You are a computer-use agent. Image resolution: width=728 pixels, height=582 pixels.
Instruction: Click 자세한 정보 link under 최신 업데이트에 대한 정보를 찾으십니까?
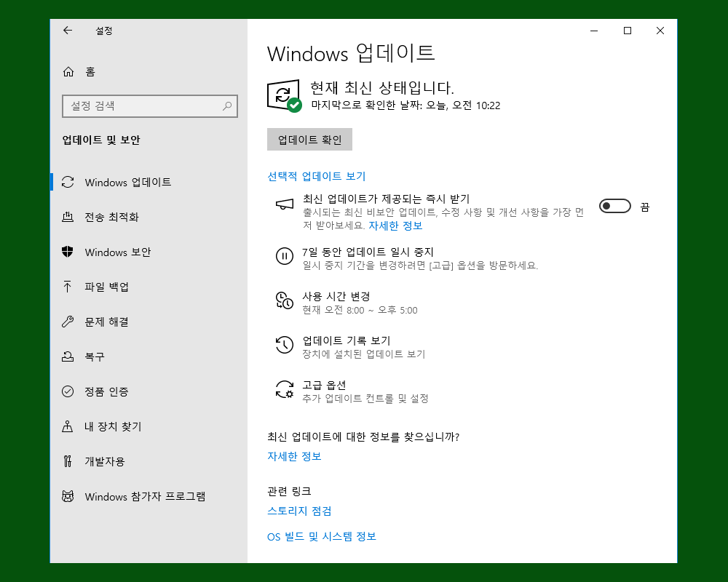(294, 456)
